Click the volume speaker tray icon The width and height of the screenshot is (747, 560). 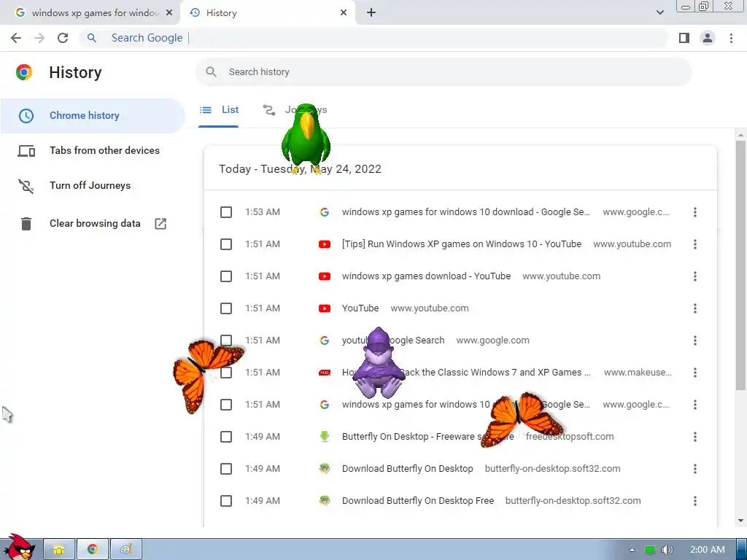[667, 550]
